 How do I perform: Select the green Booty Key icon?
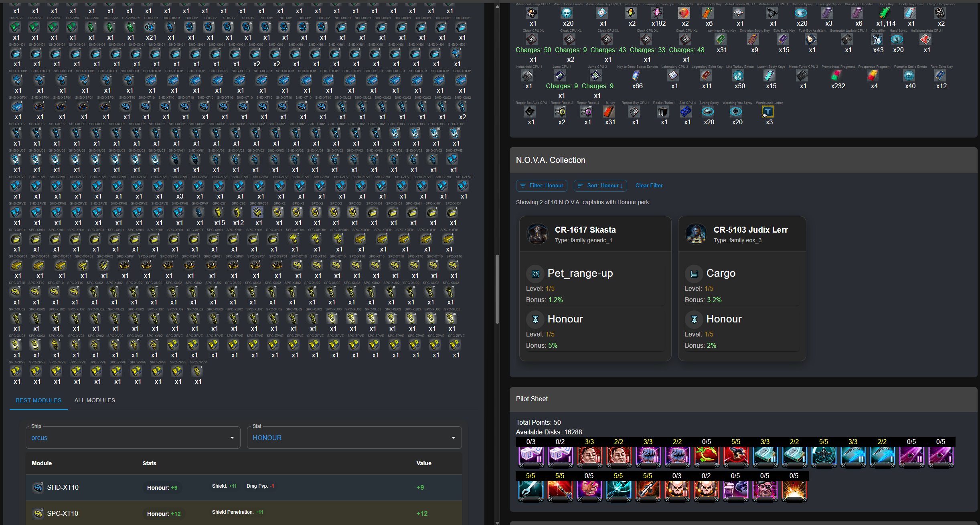pos(885,13)
